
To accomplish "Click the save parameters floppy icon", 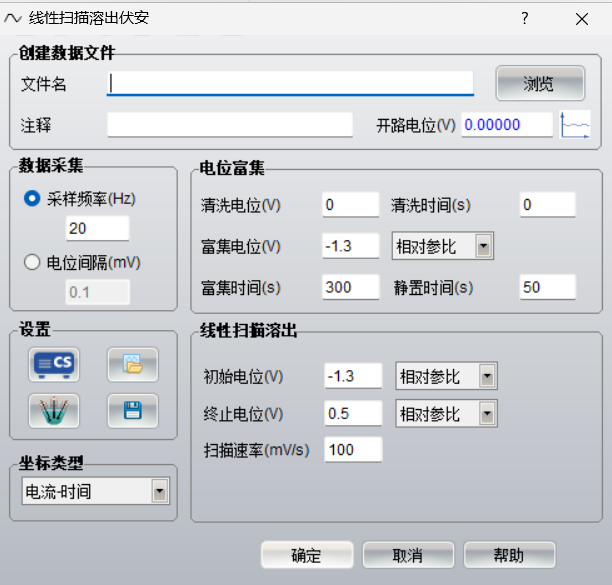I will click(133, 411).
